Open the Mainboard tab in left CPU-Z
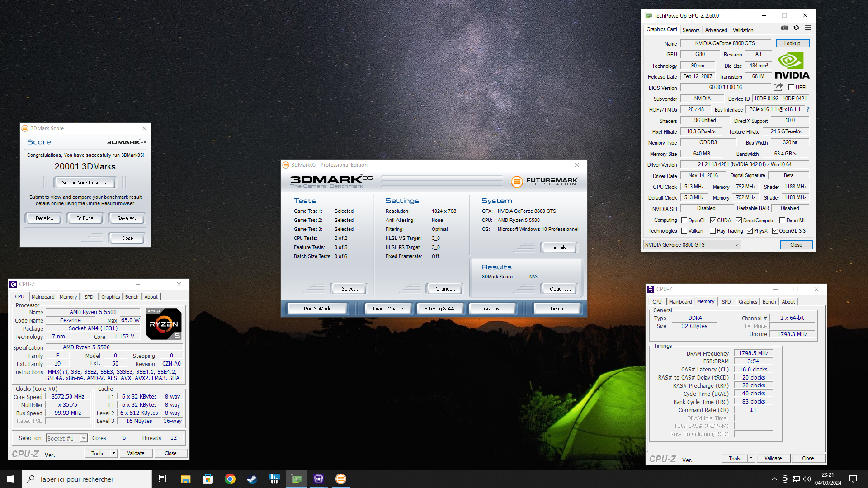The width and height of the screenshot is (868, 488). (x=43, y=297)
